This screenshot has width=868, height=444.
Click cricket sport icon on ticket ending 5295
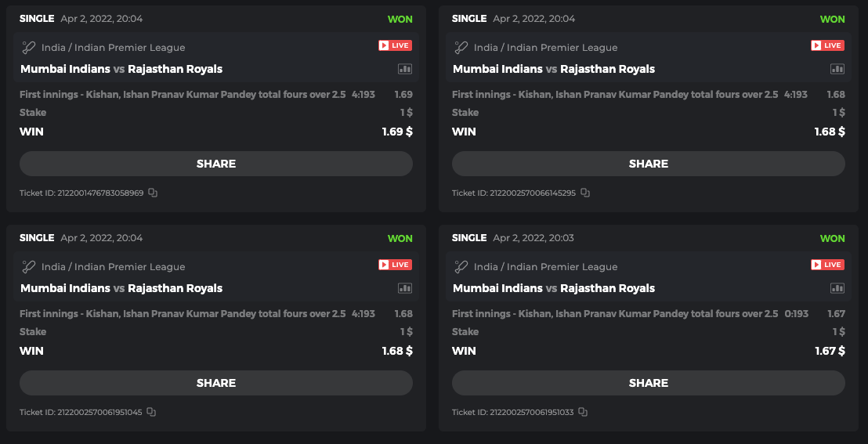click(461, 47)
